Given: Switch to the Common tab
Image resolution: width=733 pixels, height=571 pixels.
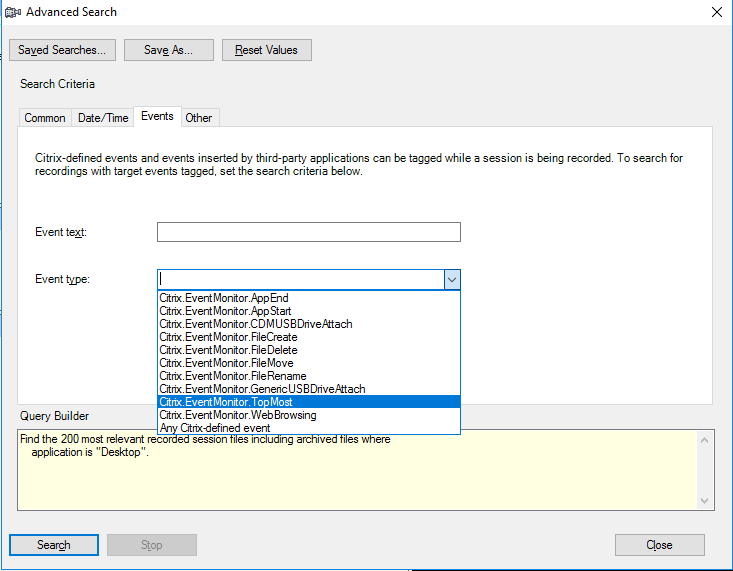Looking at the screenshot, I should [45, 118].
